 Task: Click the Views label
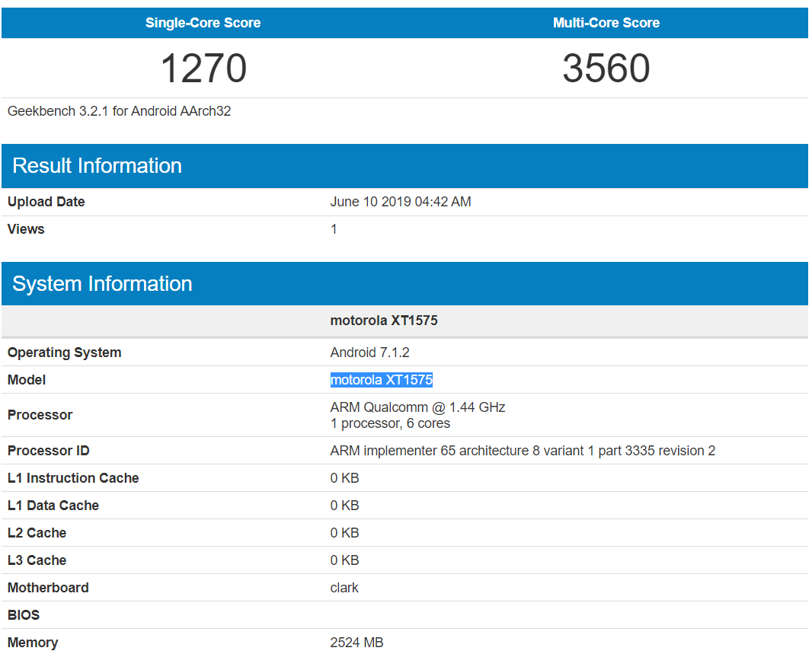[26, 229]
